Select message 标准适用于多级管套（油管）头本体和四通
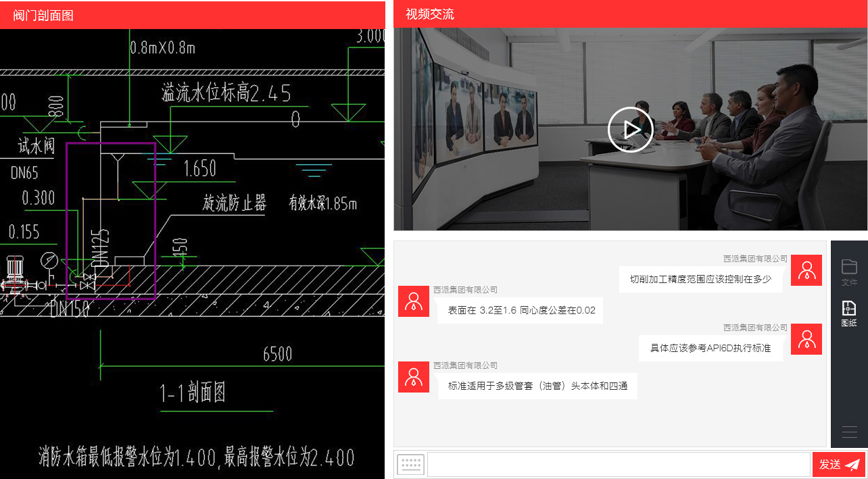This screenshot has height=479, width=868. point(537,386)
